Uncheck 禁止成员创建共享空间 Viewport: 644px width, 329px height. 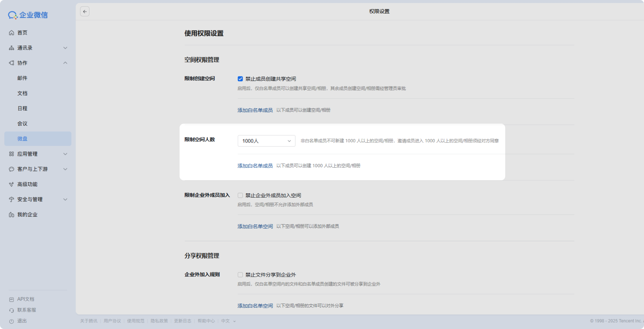[x=240, y=79]
